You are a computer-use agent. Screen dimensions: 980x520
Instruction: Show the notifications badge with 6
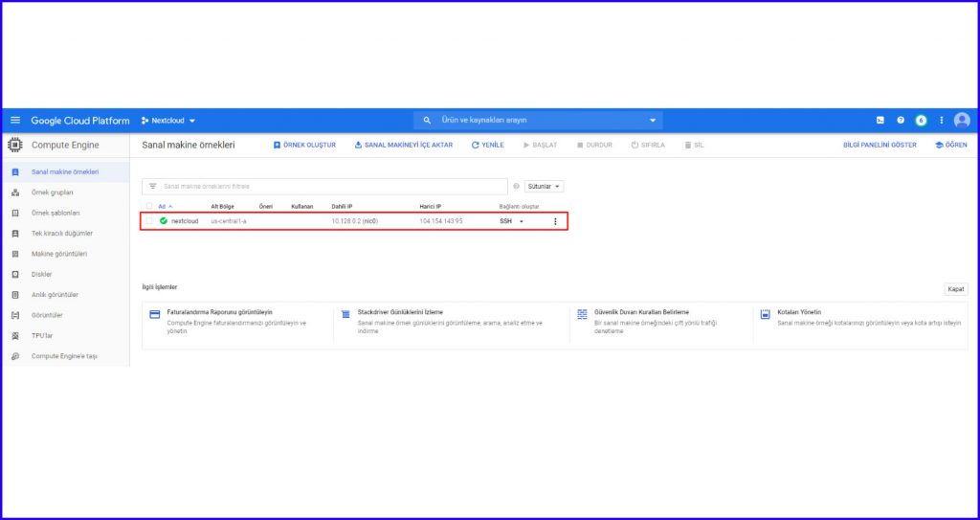pos(921,120)
